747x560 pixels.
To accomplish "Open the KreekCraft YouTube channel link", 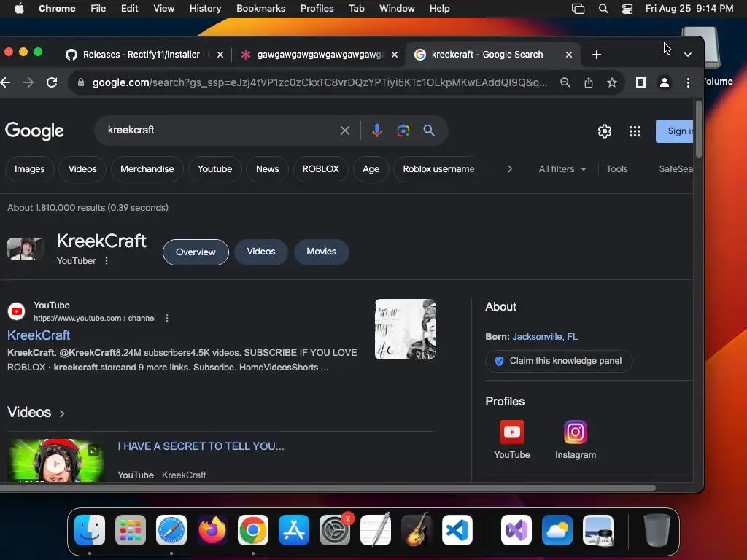I will click(x=39, y=335).
